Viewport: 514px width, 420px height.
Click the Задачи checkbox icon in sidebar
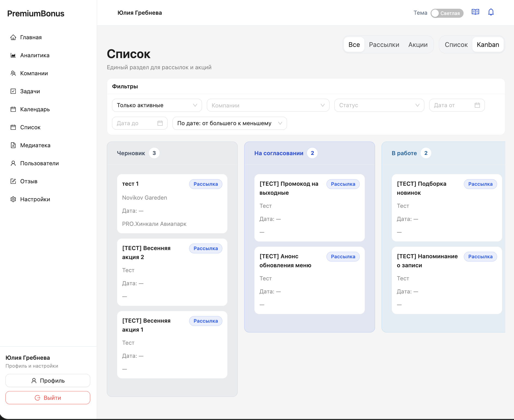13,91
